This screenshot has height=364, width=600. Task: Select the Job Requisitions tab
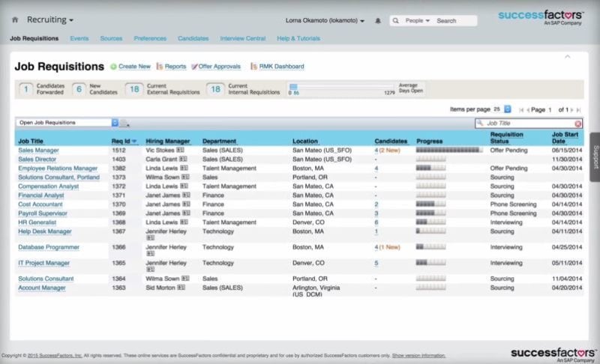click(34, 38)
